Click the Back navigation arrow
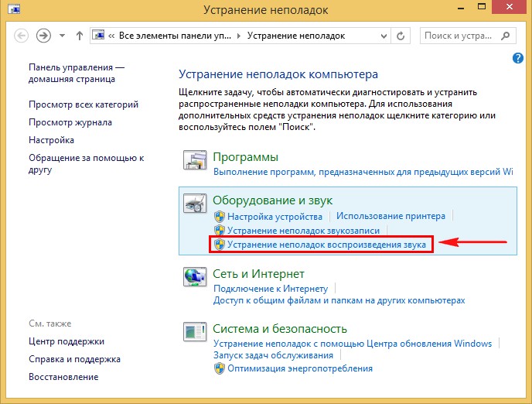532x404 pixels. pyautogui.click(x=21, y=36)
